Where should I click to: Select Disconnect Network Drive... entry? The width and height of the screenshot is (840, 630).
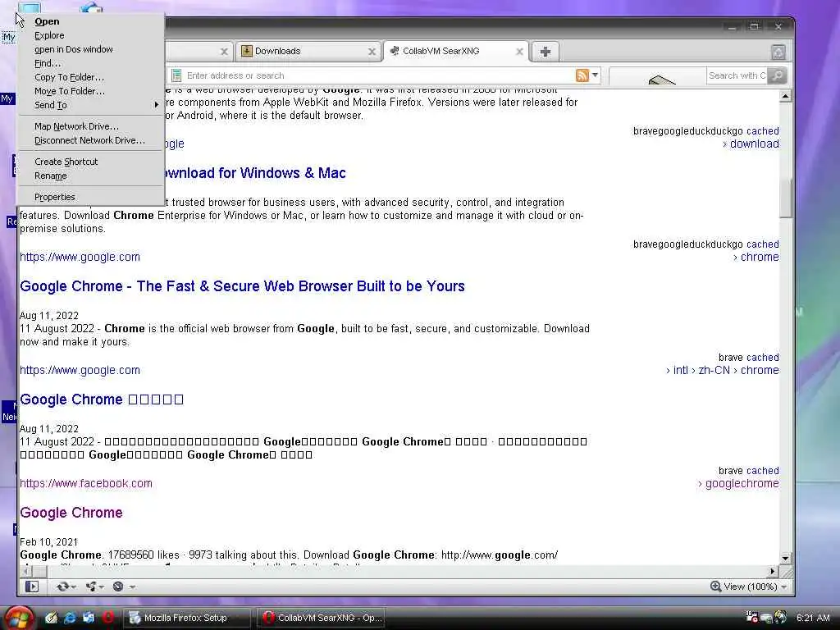click(x=91, y=140)
